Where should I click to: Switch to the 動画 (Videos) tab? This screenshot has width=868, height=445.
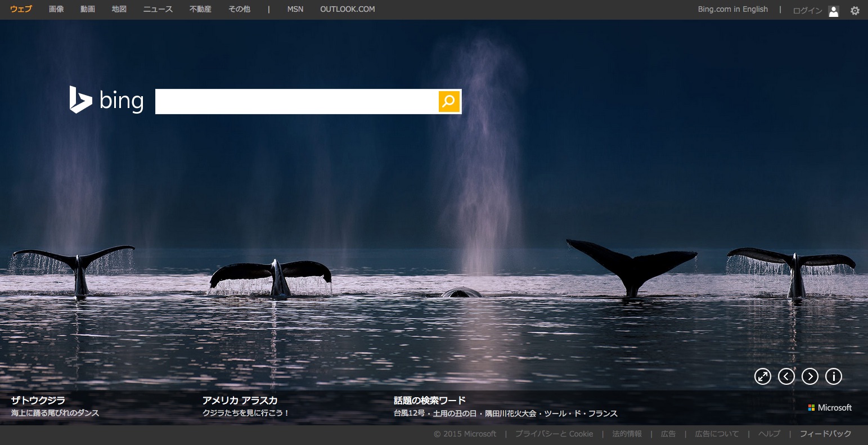tap(88, 10)
